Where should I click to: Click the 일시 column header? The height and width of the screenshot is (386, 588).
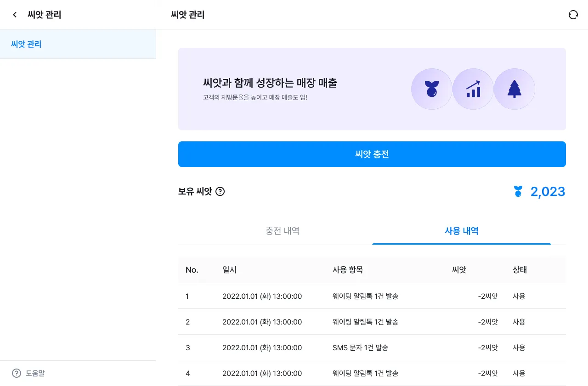coord(229,270)
